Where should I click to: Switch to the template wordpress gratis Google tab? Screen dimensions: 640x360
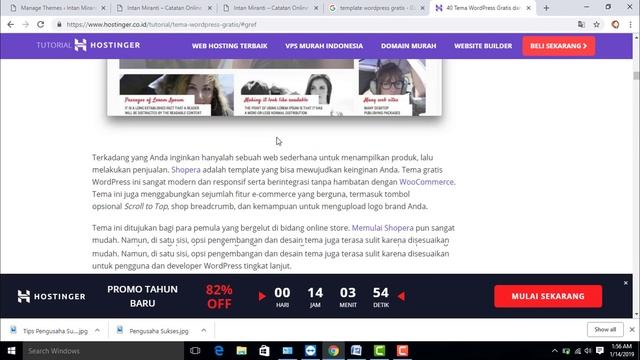click(x=376, y=8)
